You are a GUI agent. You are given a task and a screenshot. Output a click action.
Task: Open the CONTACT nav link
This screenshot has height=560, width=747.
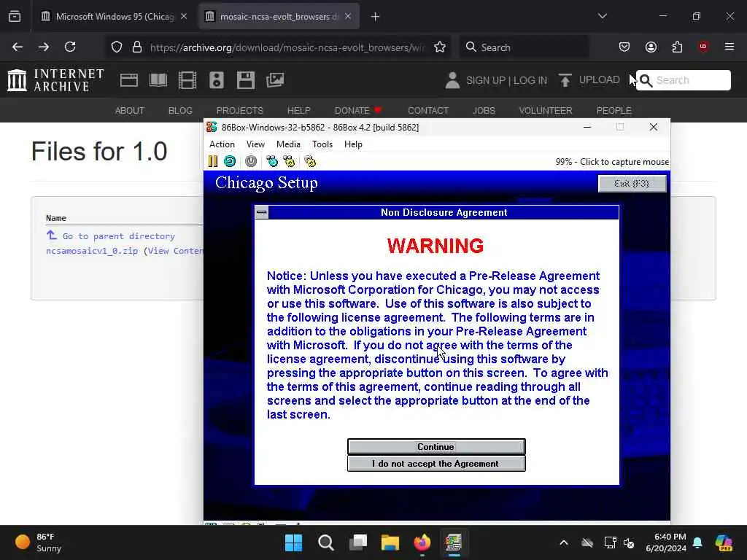[x=428, y=111]
